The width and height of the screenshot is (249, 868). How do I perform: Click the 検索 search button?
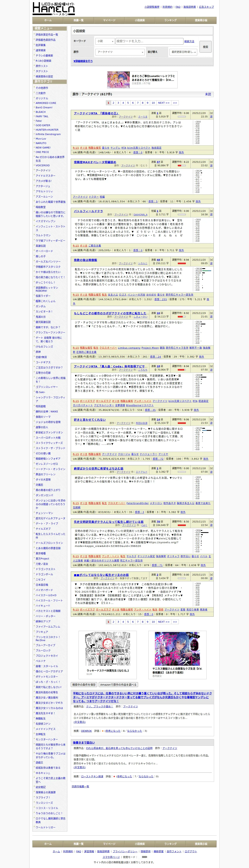[x=206, y=47]
